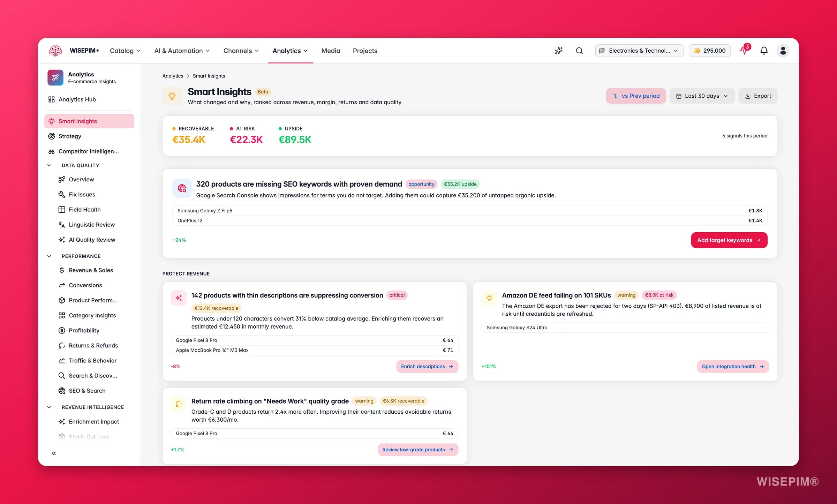Viewport: 837px width, 504px height.
Task: Click the €35.2K upside badge
Action: 460,184
